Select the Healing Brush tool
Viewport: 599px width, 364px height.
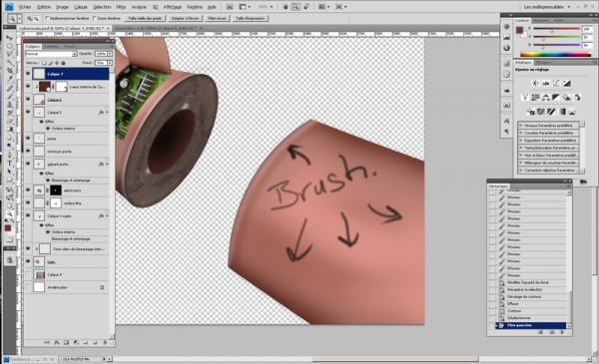[10, 89]
